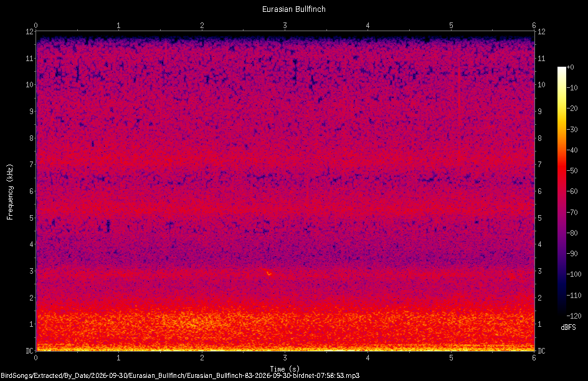The height and width of the screenshot is (381, 588).
Task: Click the -50 color scale value
Action: point(572,171)
